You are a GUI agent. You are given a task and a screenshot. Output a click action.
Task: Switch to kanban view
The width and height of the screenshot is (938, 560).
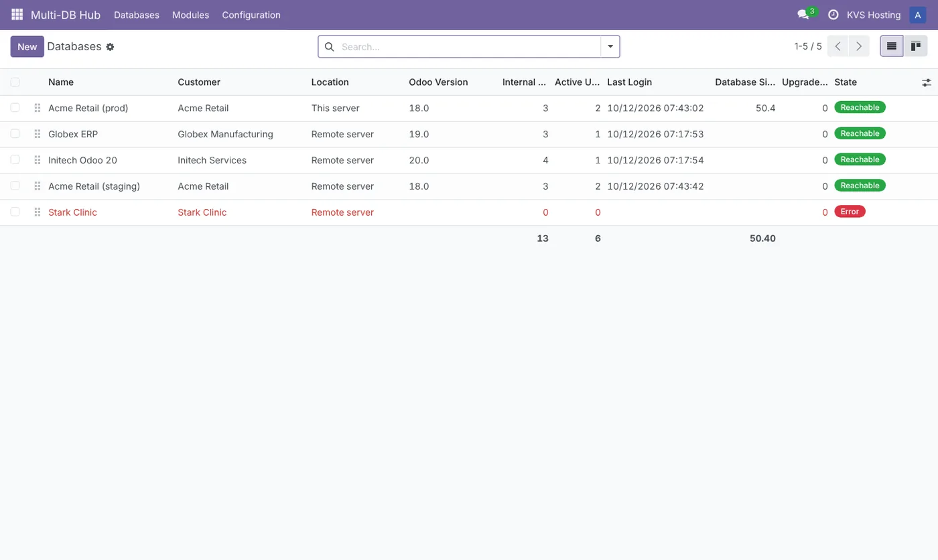(916, 46)
